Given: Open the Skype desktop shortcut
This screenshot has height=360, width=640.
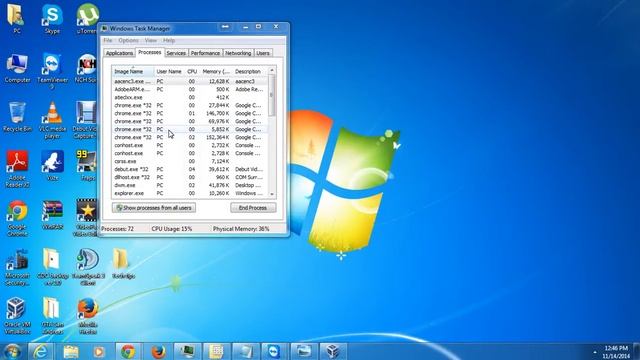Looking at the screenshot, I should (52, 19).
